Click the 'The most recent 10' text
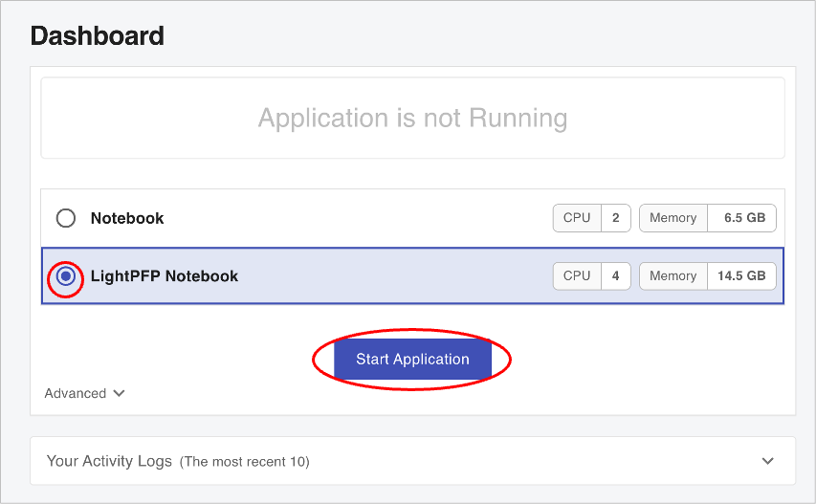Viewport: 816px width, 504px height. [245, 462]
